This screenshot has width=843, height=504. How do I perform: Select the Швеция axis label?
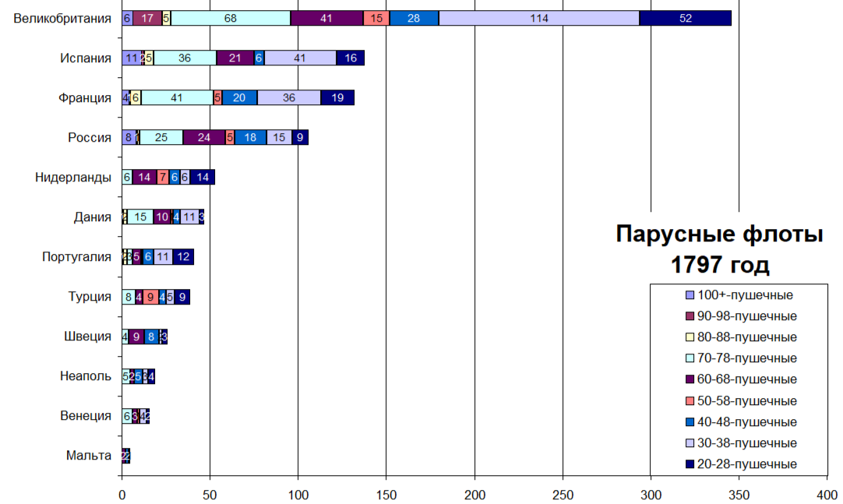[x=88, y=337]
